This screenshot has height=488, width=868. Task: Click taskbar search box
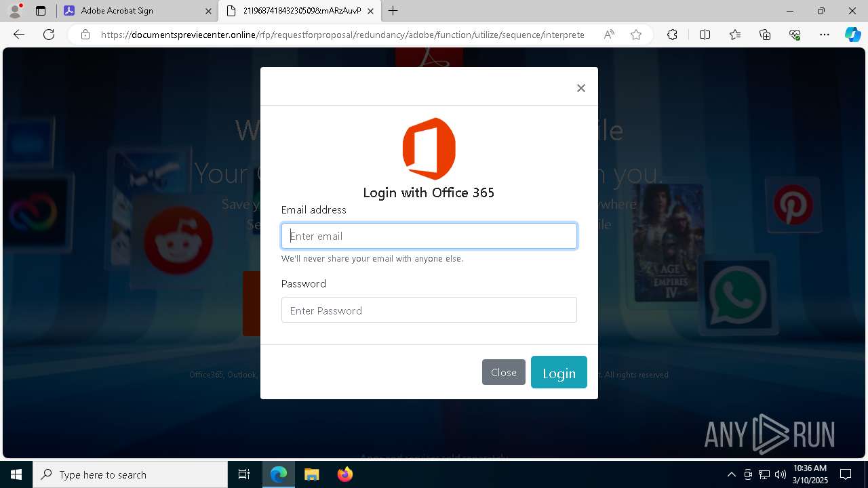(x=130, y=474)
